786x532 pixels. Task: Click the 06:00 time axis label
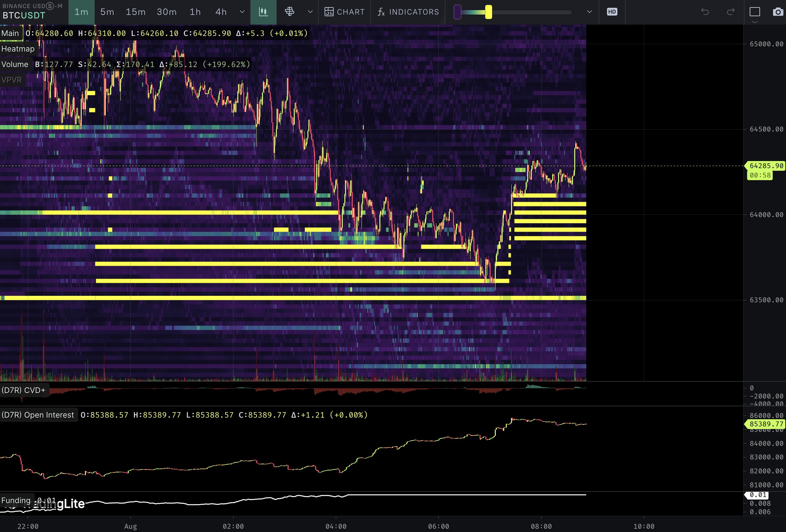point(439,526)
